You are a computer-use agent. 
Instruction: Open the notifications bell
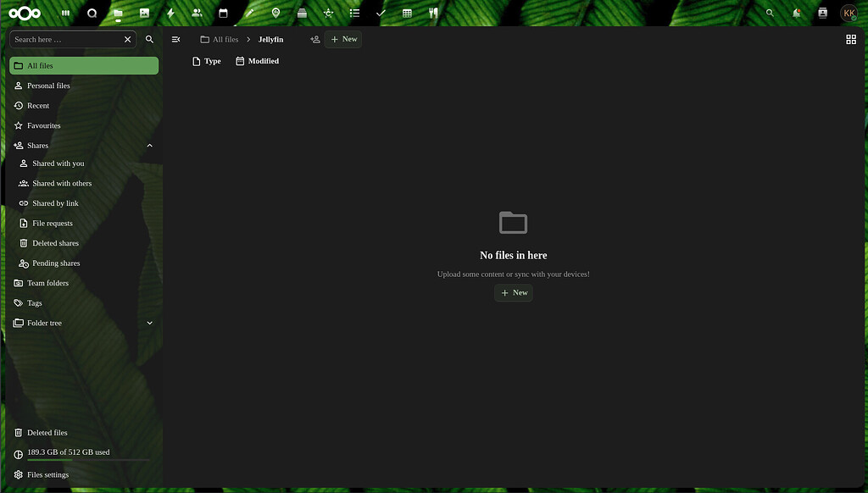[796, 13]
